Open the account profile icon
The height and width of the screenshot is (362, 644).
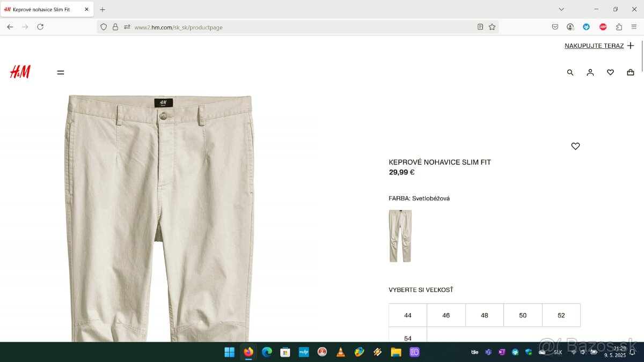pyautogui.click(x=590, y=72)
